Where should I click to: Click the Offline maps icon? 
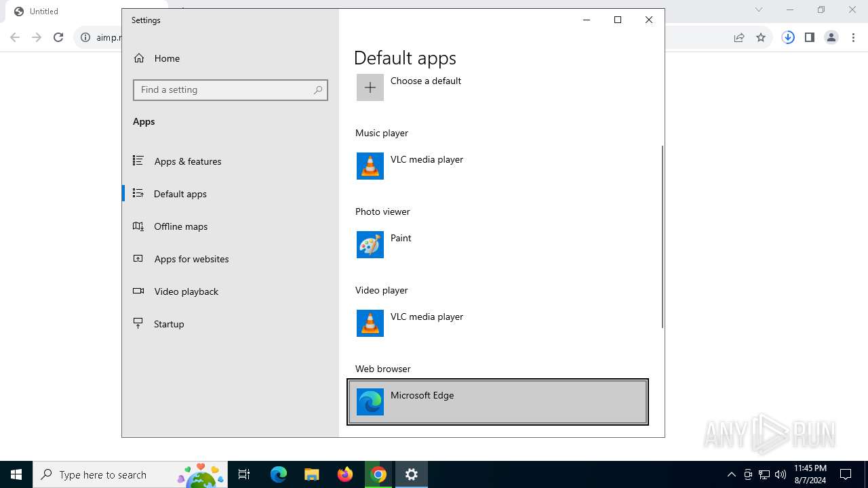[x=138, y=226]
